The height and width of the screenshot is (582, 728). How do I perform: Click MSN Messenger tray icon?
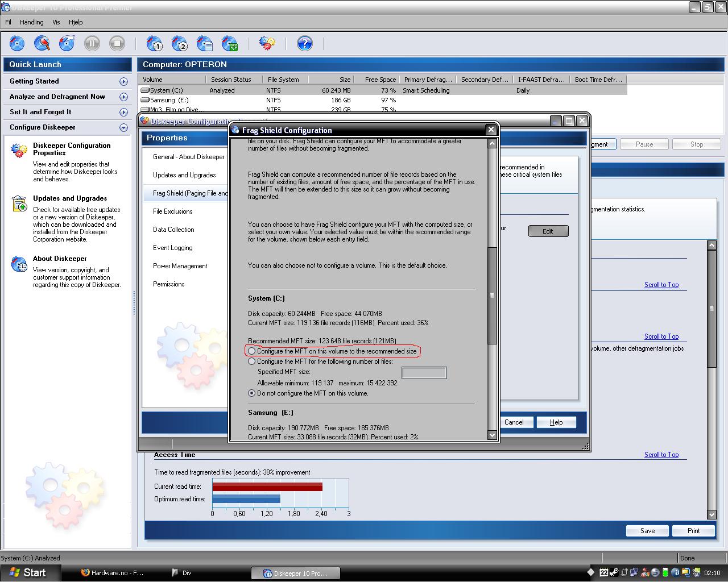pos(645,572)
